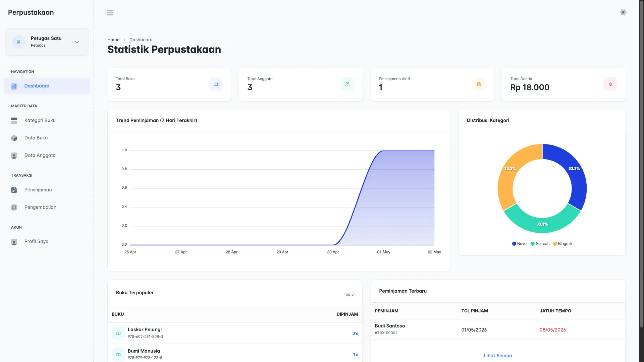Click the Pengembalian refresh icon

[14, 207]
